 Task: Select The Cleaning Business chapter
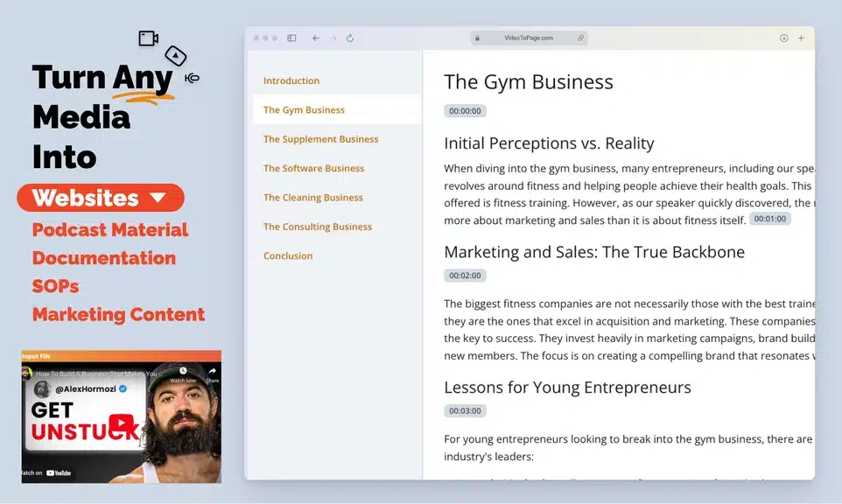click(312, 197)
